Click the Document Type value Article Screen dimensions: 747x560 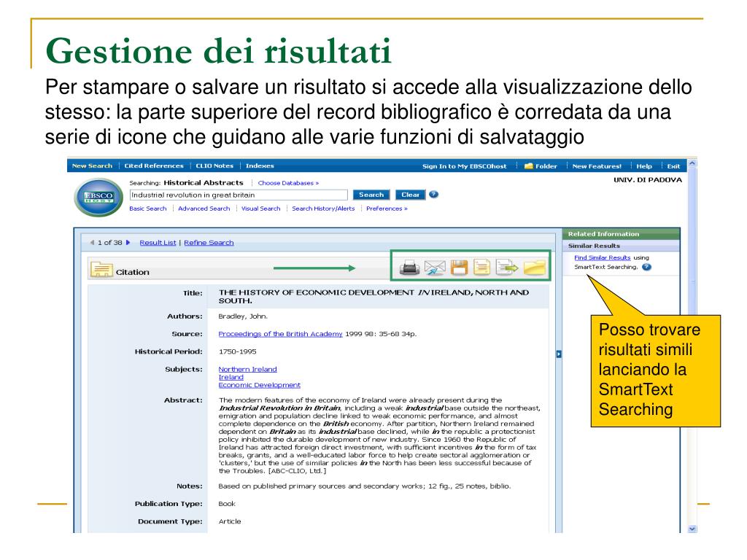tap(230, 521)
